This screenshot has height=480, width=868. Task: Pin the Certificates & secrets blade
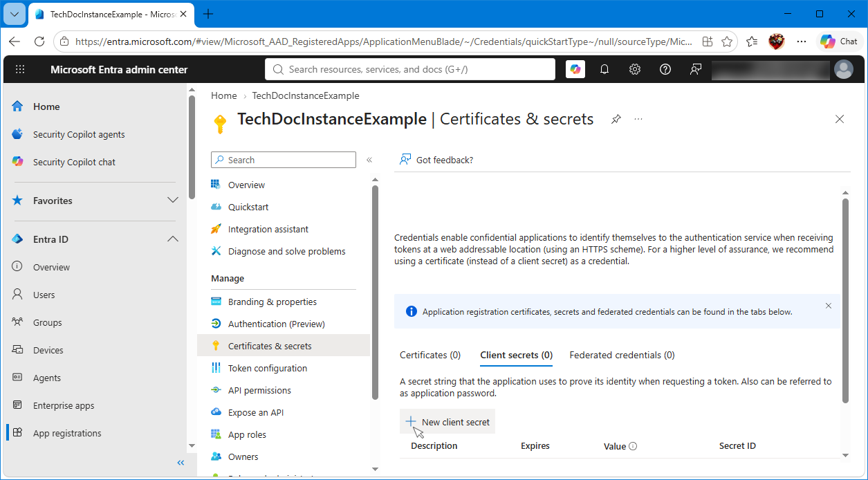click(x=616, y=120)
